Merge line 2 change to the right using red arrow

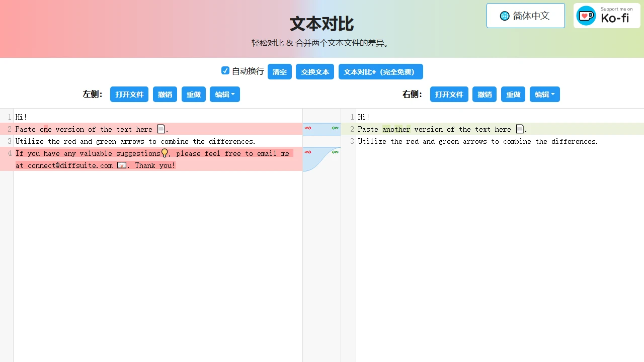click(308, 128)
